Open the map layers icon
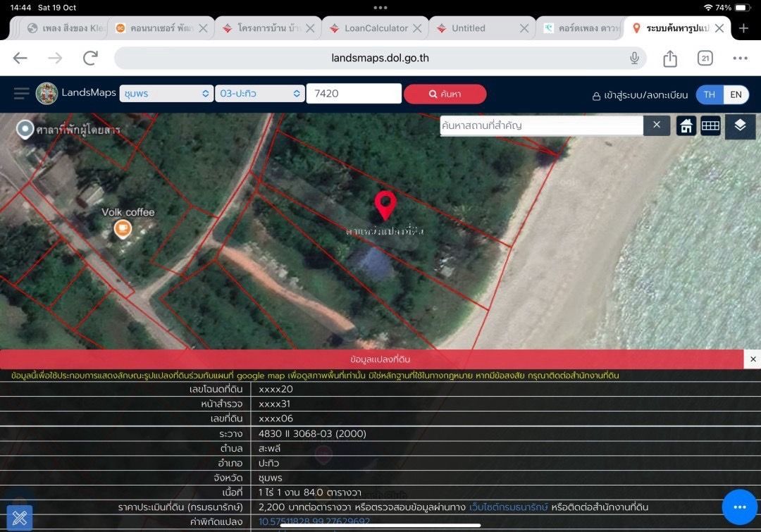 click(x=740, y=126)
